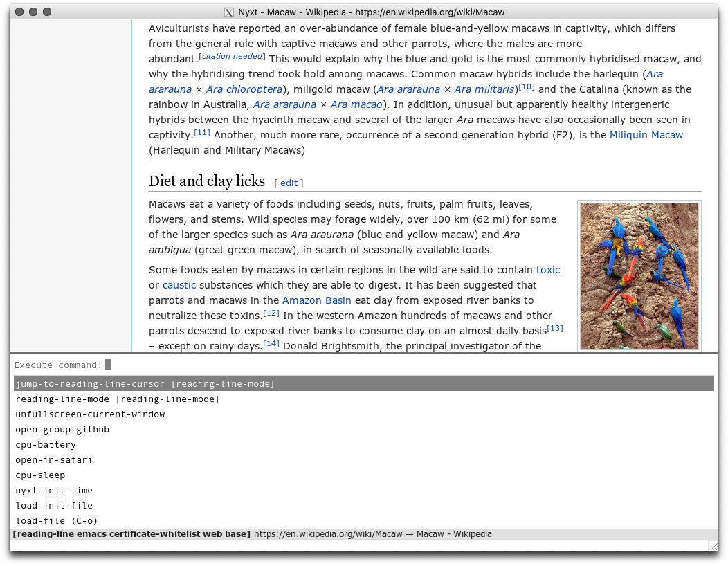Click the modes list in status bar
The width and height of the screenshot is (728, 566).
coord(131,534)
